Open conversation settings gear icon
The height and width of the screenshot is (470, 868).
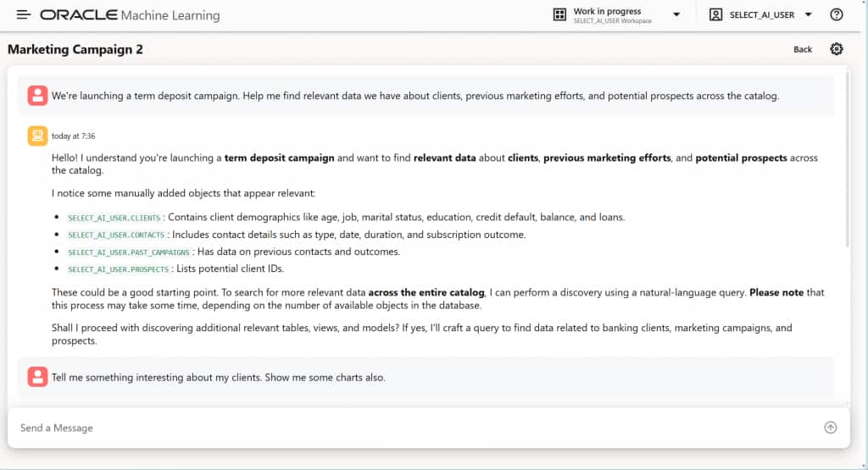pos(837,49)
